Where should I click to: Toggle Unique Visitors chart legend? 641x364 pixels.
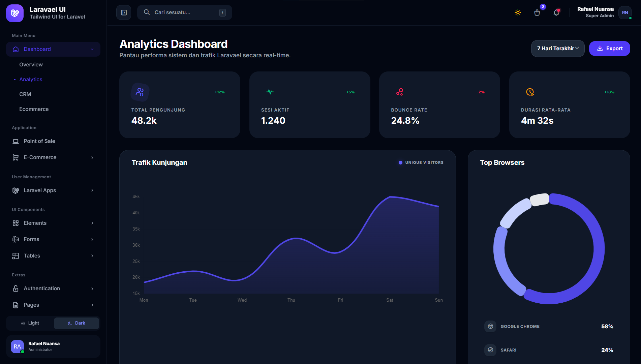coord(421,162)
